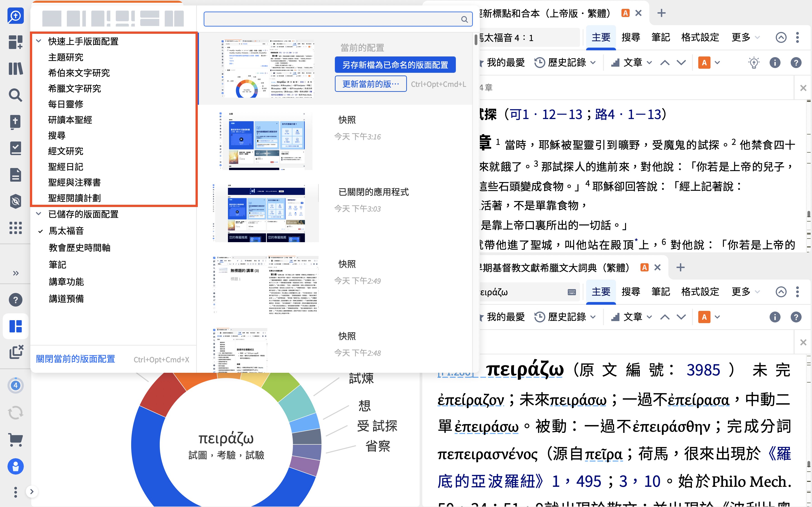Click lightbulb visual filters icon
This screenshot has width=812, height=507.
coord(754,63)
